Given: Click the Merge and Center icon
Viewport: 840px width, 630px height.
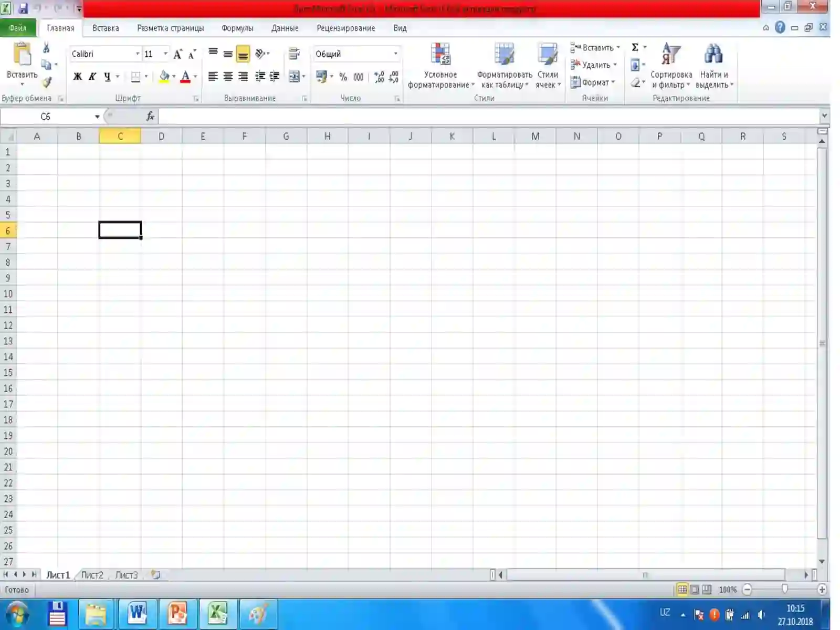Looking at the screenshot, I should coord(294,77).
